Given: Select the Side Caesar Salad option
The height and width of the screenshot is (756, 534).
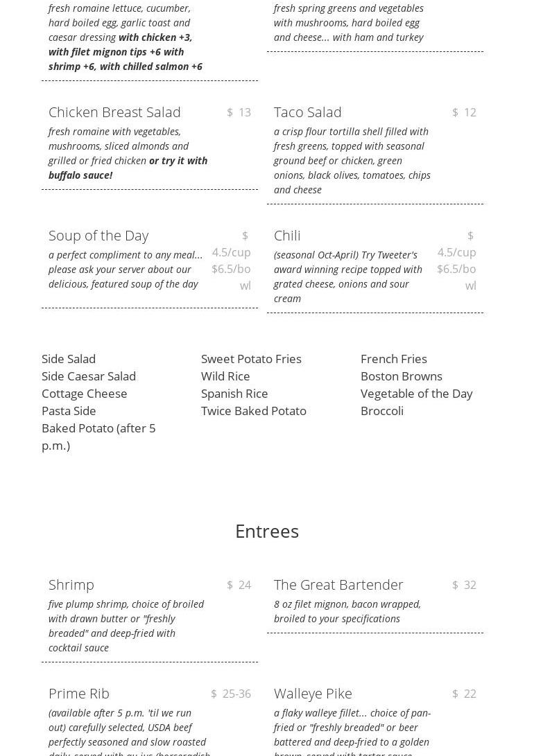Looking at the screenshot, I should pyautogui.click(x=89, y=376).
